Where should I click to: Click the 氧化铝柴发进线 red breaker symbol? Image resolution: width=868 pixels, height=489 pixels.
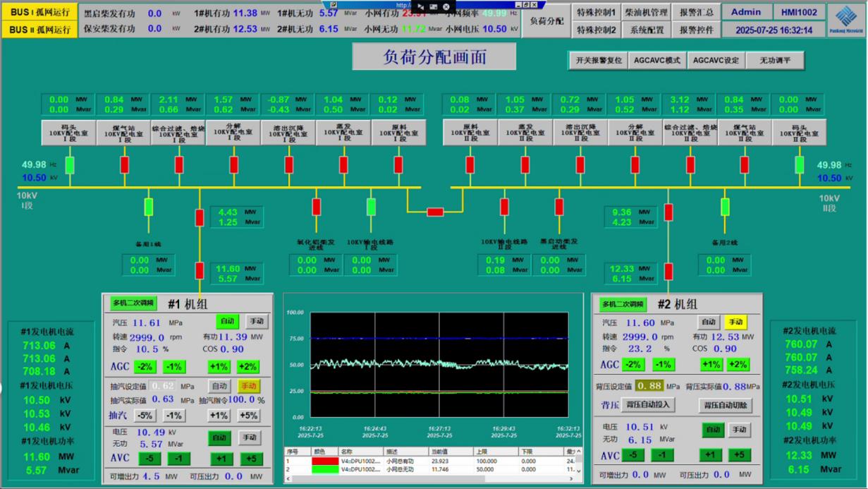coord(317,207)
